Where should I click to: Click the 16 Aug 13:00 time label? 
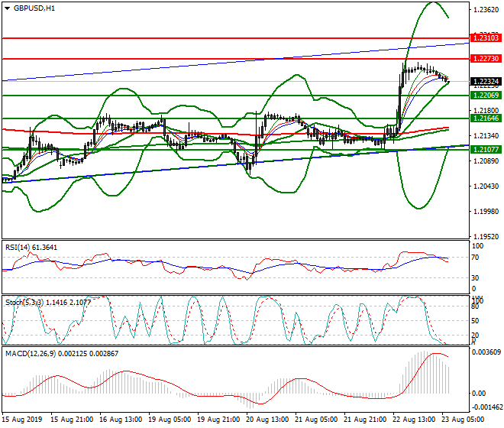click(121, 420)
